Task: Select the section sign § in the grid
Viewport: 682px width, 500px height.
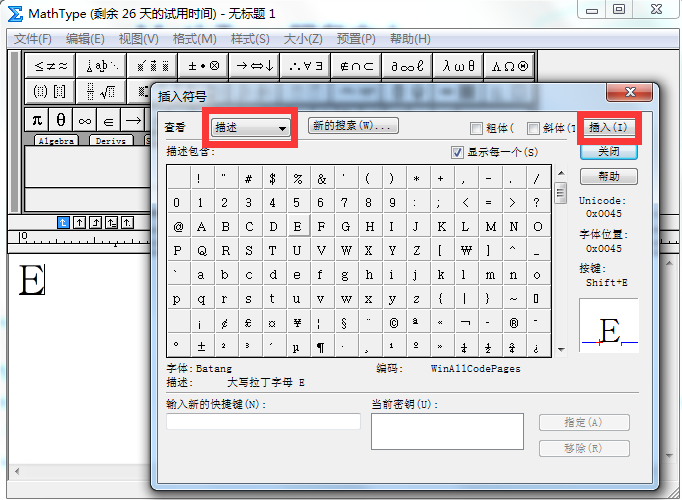Action: [344, 323]
